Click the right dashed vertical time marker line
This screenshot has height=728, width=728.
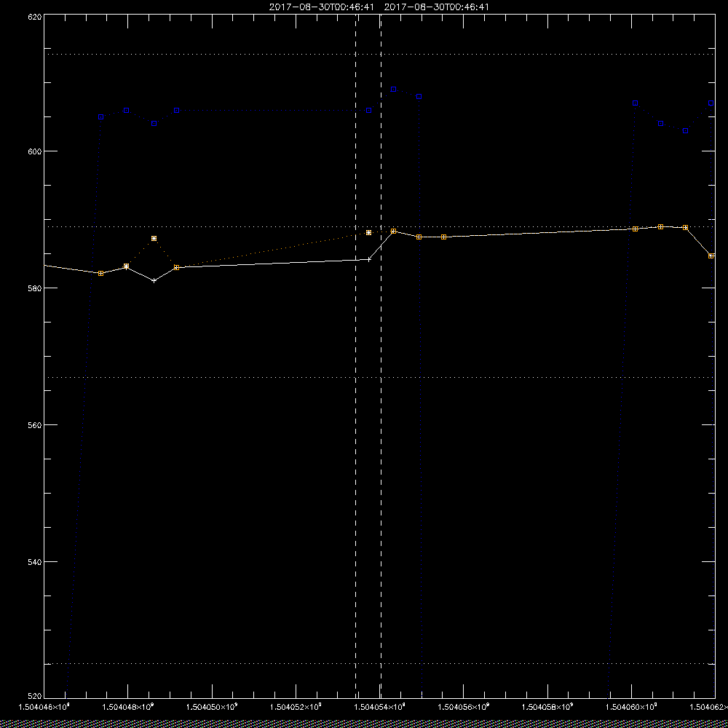(381, 356)
